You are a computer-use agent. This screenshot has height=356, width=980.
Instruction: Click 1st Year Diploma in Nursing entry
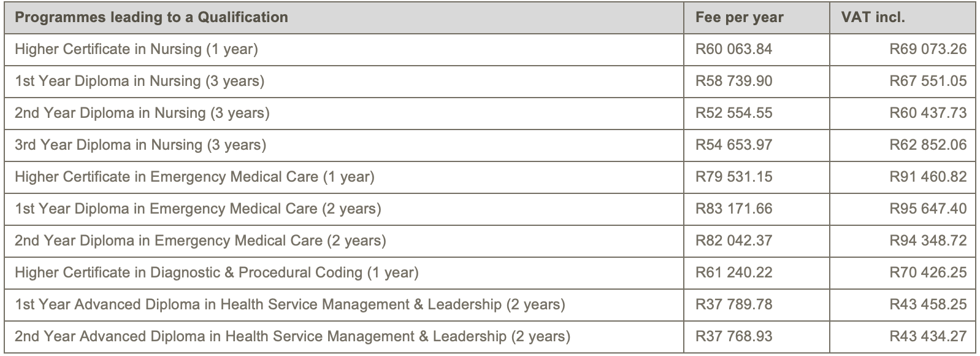139,81
